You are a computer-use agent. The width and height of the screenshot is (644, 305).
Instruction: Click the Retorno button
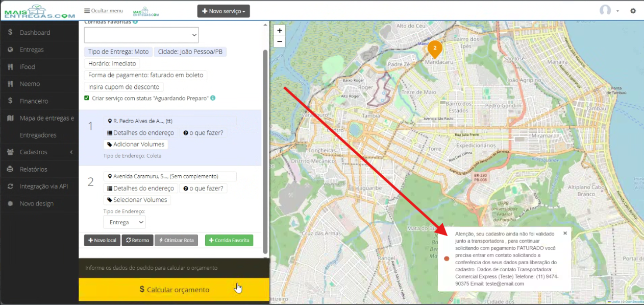(x=137, y=240)
